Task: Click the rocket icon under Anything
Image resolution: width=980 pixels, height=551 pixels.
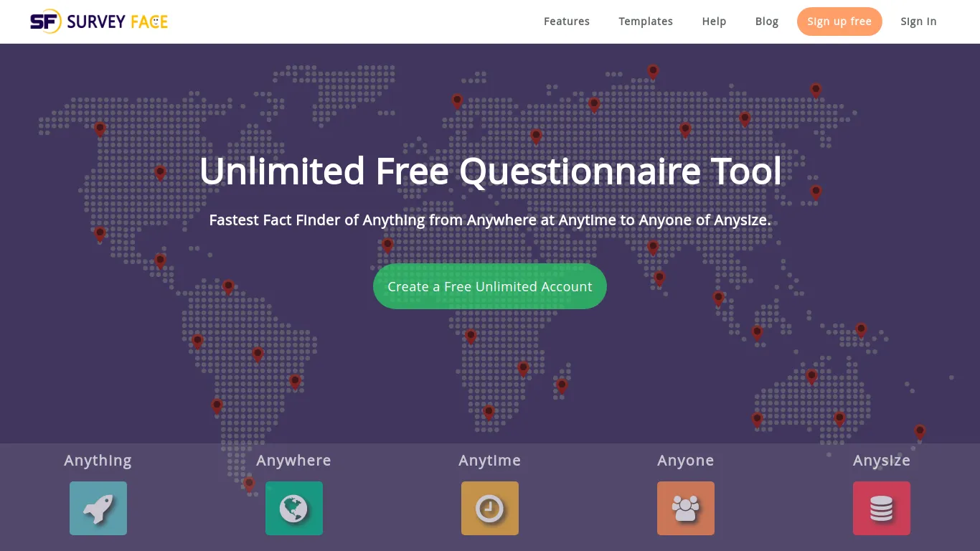Action: coord(98,508)
